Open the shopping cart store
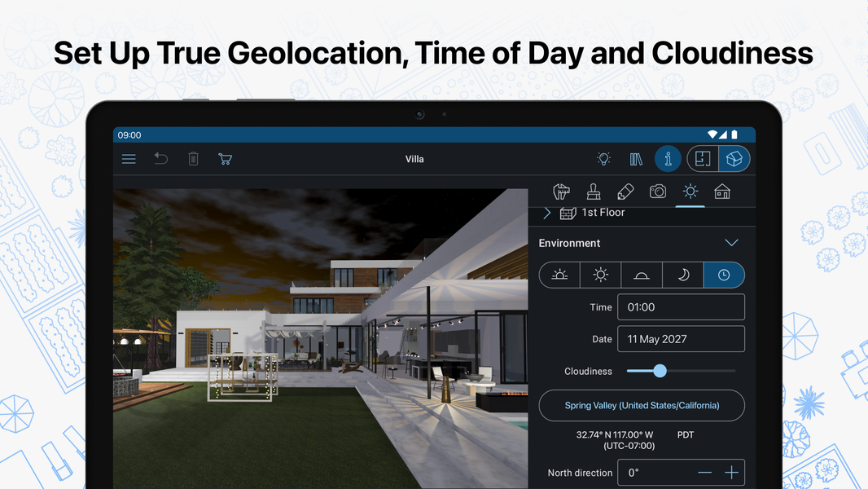The image size is (868, 489). click(226, 159)
